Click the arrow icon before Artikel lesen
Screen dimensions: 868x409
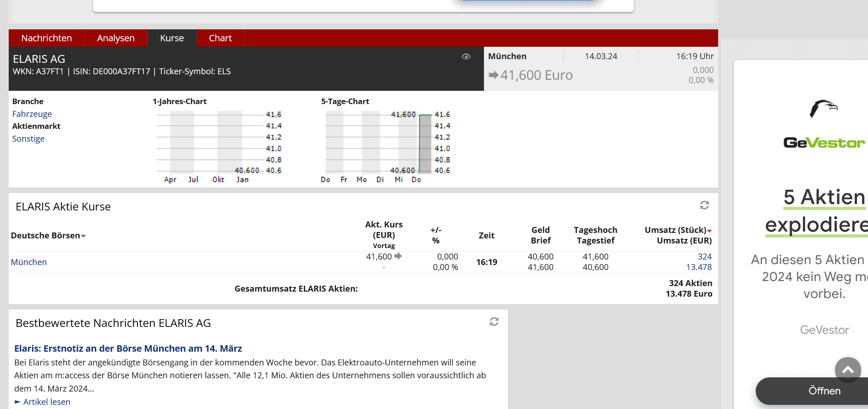[x=17, y=402]
